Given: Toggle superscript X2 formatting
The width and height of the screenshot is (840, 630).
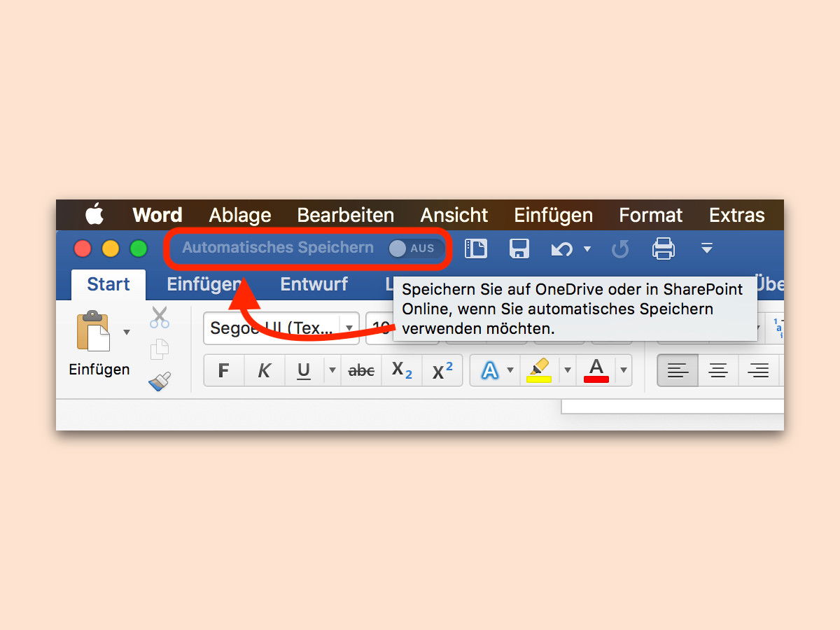Looking at the screenshot, I should (x=442, y=370).
